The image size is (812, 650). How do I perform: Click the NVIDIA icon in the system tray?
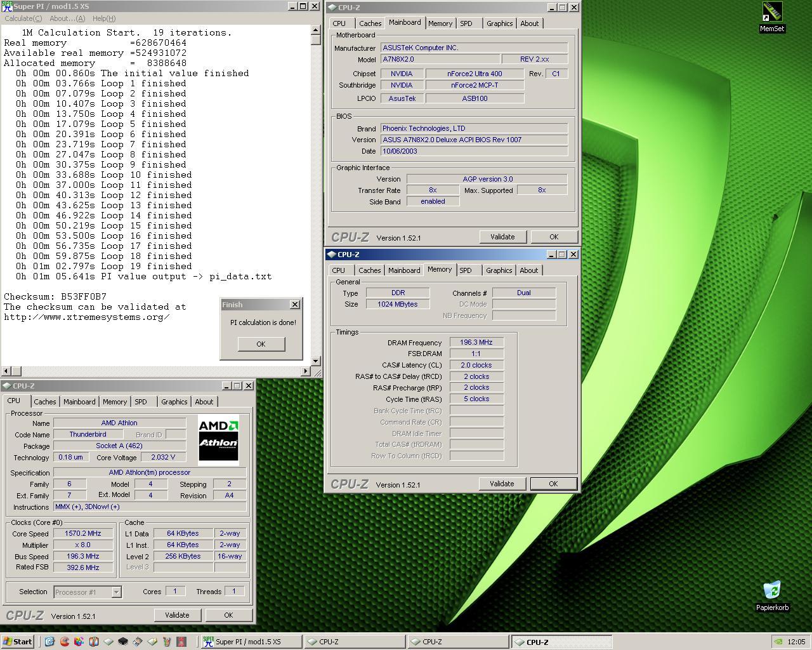pos(778,642)
